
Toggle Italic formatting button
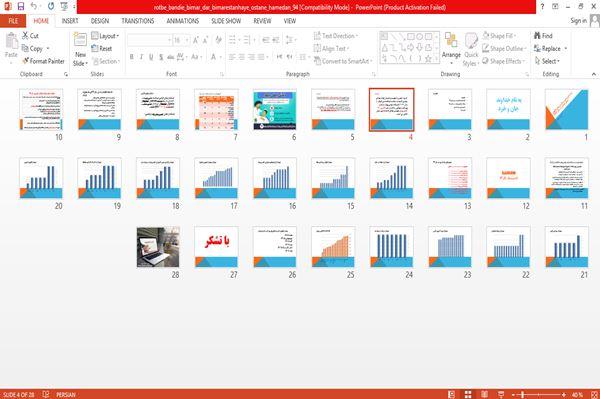[141, 57]
